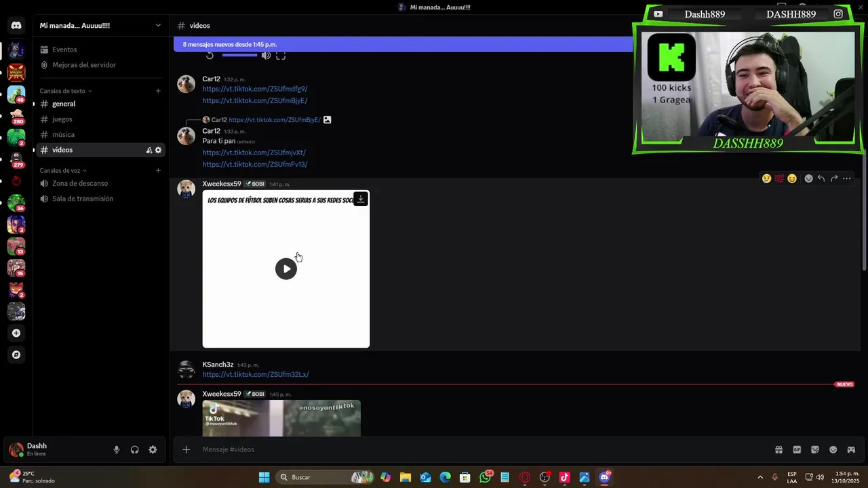The image size is (868, 488).
Task: Open the emoji picker in message bar
Action: pos(833,449)
